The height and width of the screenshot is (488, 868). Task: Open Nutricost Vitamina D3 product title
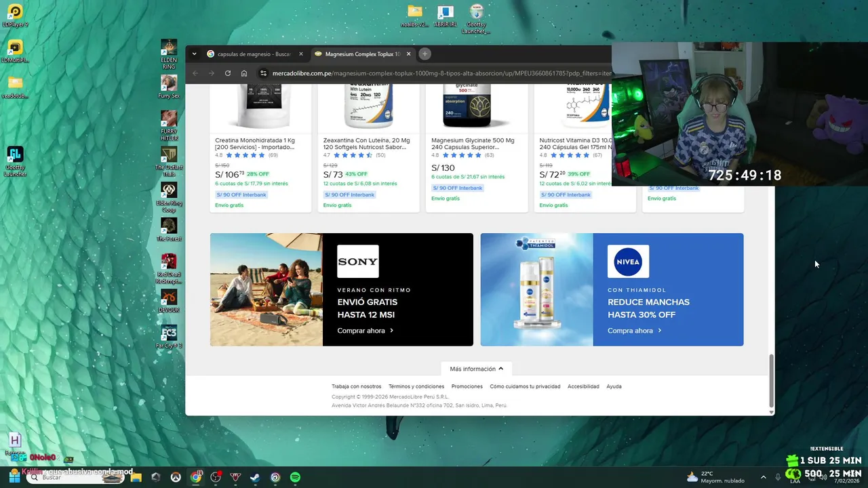pyautogui.click(x=576, y=144)
